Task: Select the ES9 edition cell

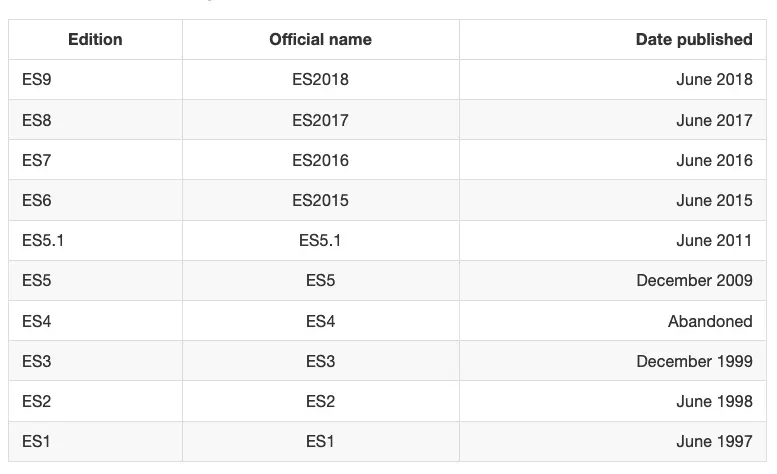Action: point(36,80)
